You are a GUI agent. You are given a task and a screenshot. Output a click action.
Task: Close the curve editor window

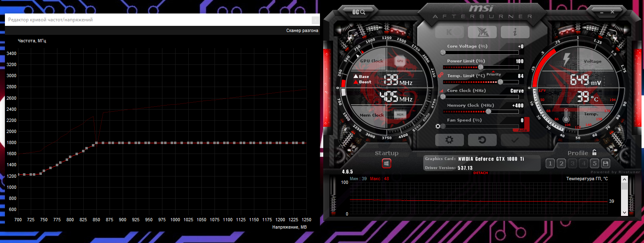pyautogui.click(x=315, y=20)
